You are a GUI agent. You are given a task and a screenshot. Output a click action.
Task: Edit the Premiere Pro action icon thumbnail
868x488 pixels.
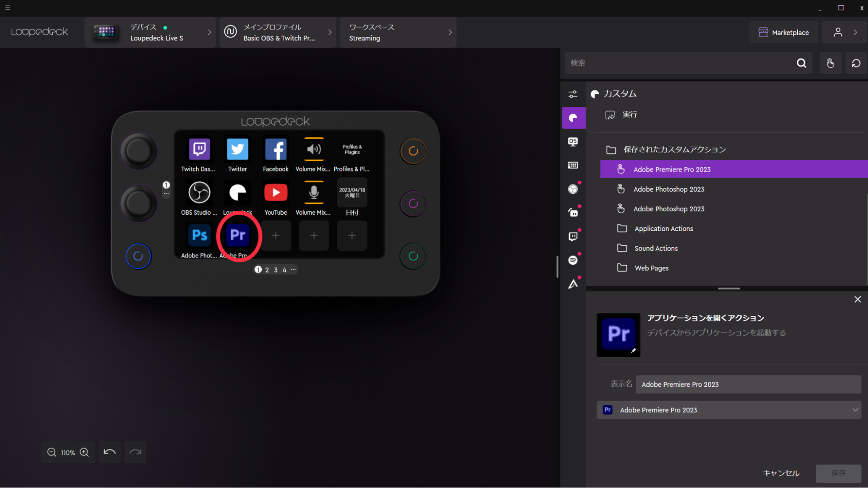(618, 335)
